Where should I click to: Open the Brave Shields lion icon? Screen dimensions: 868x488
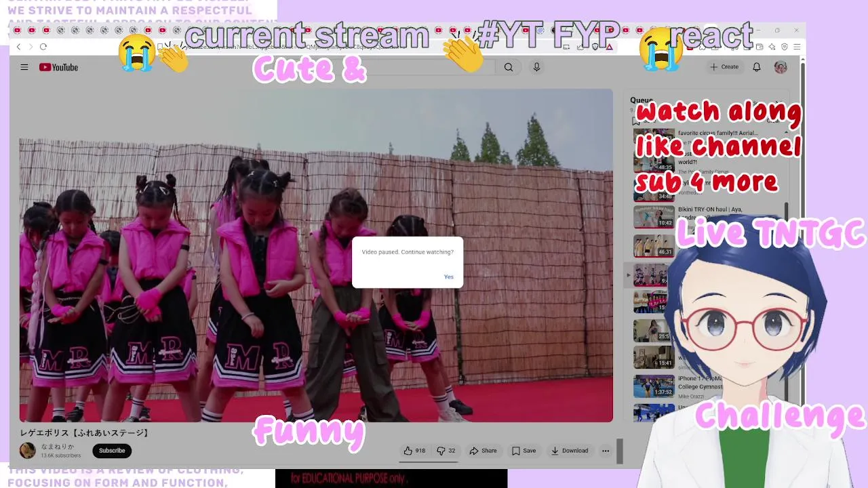pyautogui.click(x=595, y=47)
